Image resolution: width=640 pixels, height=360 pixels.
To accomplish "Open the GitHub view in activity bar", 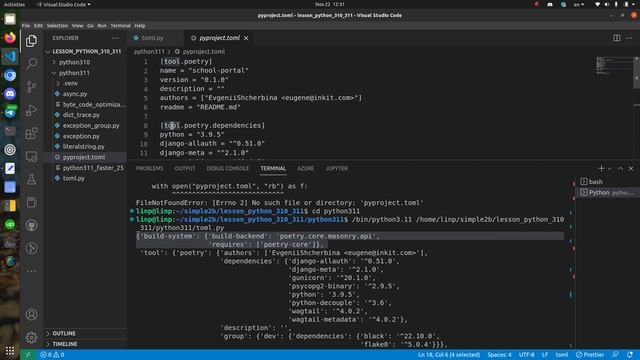I will click(x=31, y=225).
